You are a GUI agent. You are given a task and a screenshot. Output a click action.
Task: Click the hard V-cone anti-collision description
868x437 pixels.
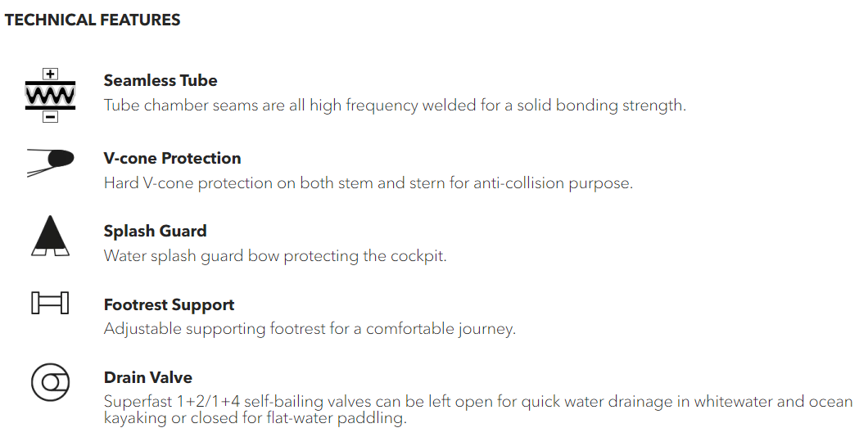click(368, 183)
